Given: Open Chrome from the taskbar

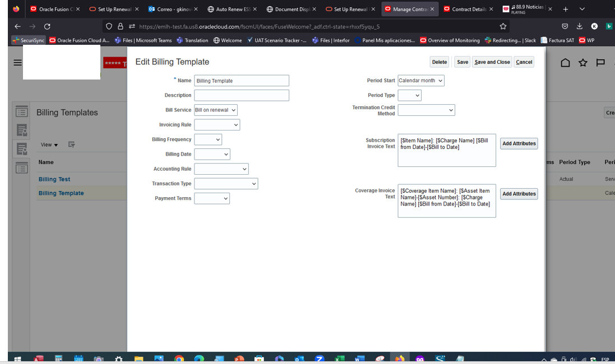Looking at the screenshot, I should [x=179, y=359].
